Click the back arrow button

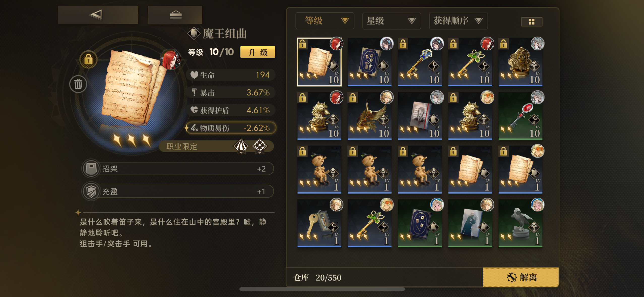(98, 15)
